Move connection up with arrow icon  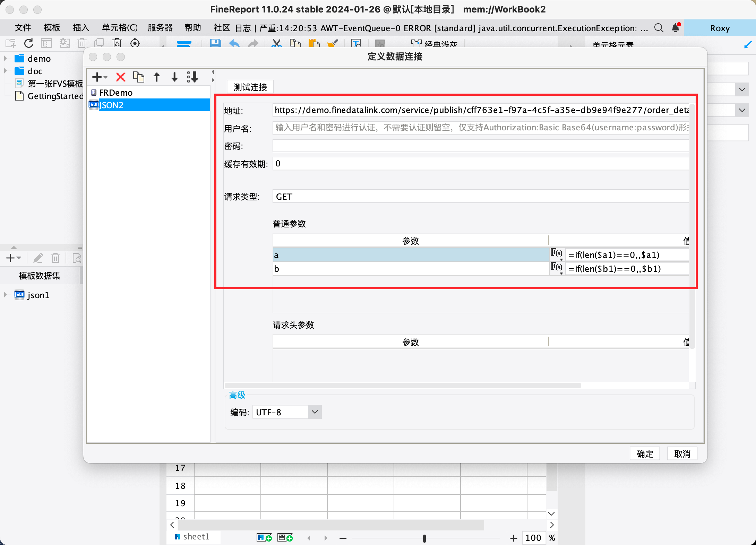coord(157,77)
